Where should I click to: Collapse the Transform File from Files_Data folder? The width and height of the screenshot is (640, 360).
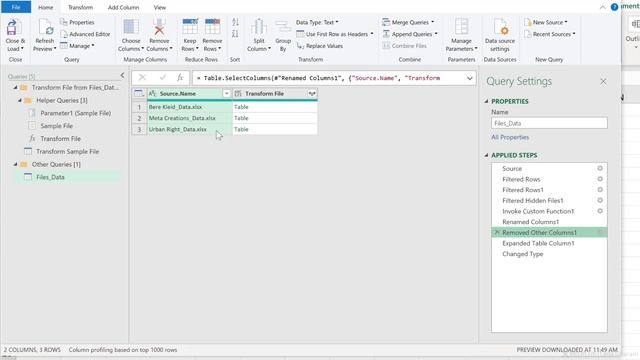pos(16,87)
